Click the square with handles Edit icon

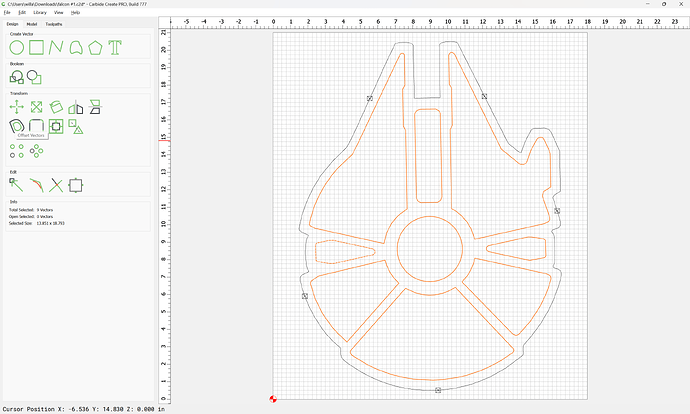[76, 185]
